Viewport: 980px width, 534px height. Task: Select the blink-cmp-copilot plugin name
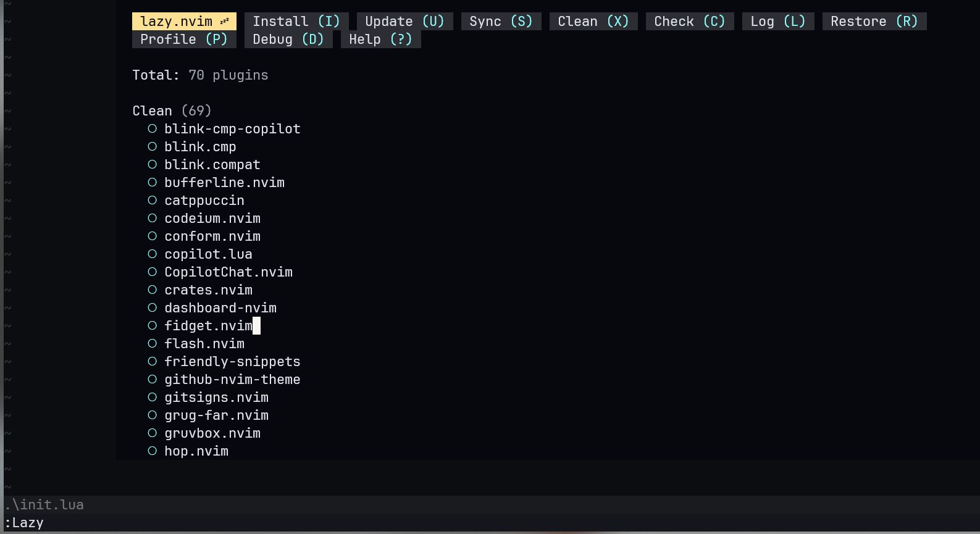point(232,129)
